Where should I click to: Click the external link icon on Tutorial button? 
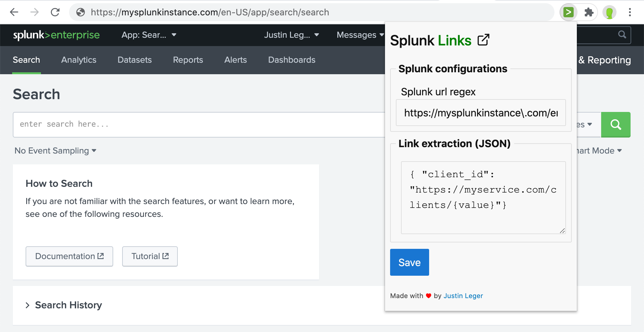click(x=166, y=256)
